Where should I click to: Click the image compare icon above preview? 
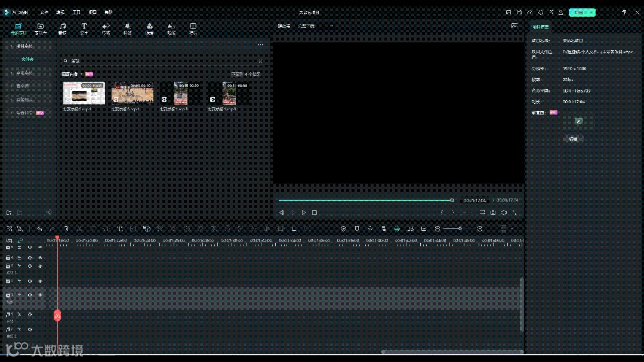pos(514,26)
